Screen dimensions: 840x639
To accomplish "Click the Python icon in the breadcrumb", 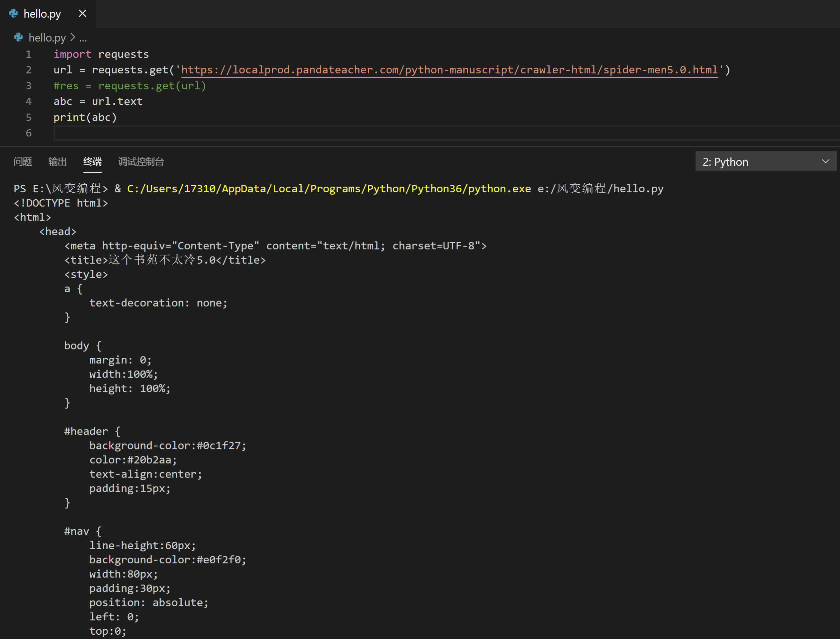I will click(x=18, y=37).
